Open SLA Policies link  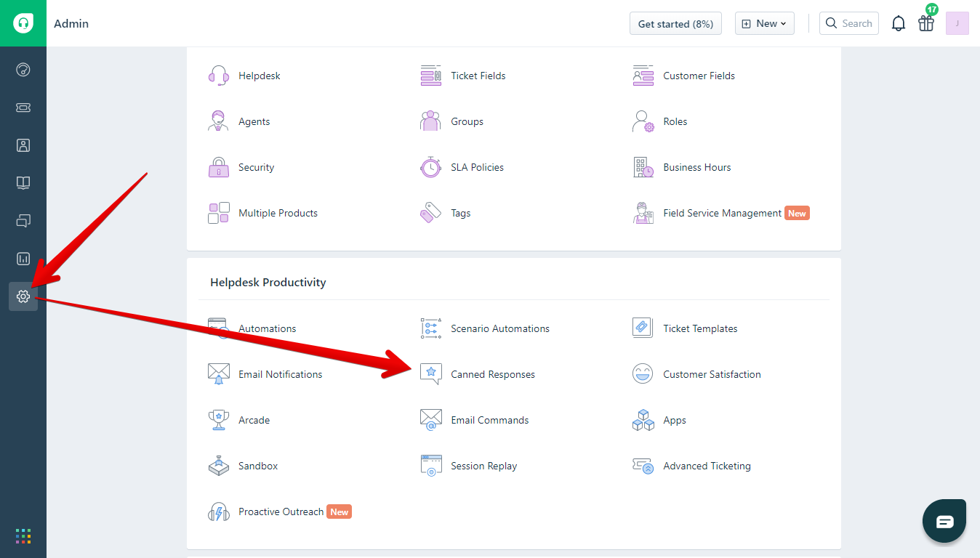pyautogui.click(x=478, y=167)
